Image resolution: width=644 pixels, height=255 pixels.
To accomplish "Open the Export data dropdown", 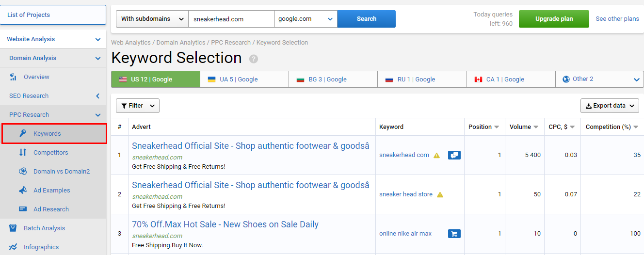I will 610,106.
